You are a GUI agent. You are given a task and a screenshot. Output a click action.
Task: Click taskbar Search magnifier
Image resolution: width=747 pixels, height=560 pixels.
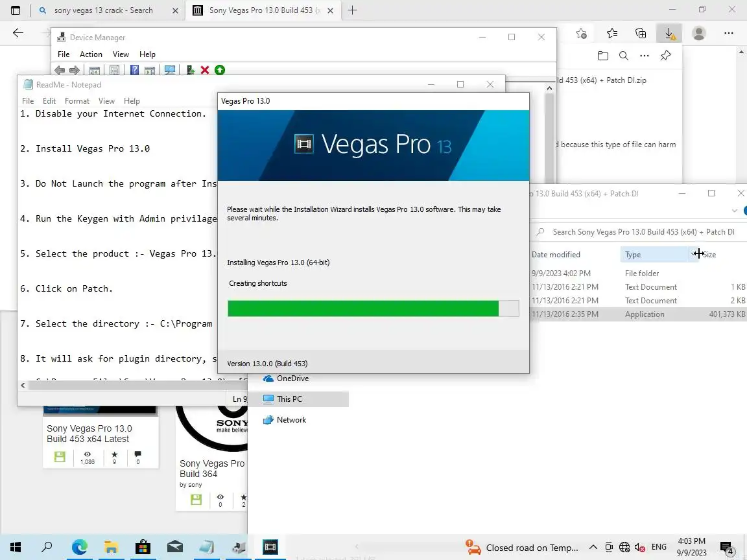point(47,547)
